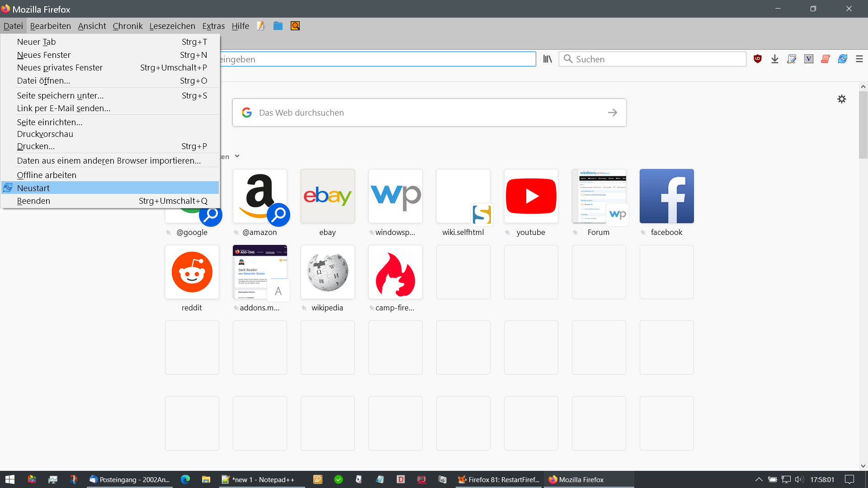Click the new tab settings gear
Image resolution: width=868 pixels, height=488 pixels.
(841, 99)
